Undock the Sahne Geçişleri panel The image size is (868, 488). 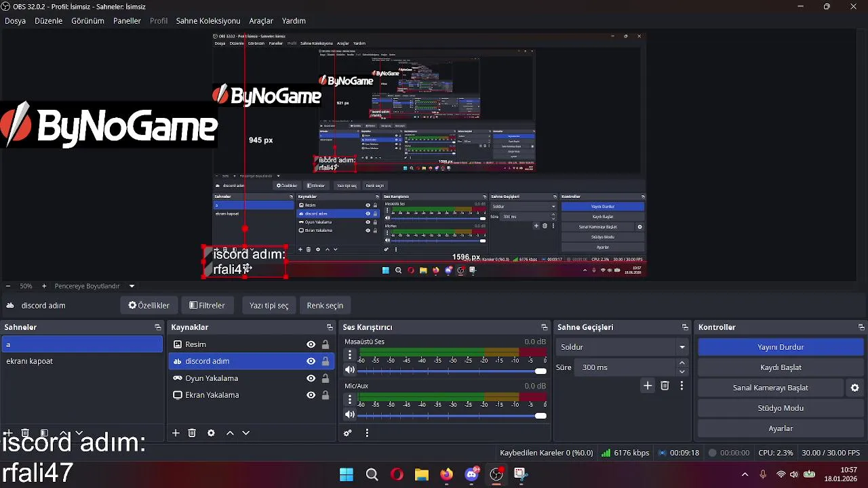click(x=685, y=327)
